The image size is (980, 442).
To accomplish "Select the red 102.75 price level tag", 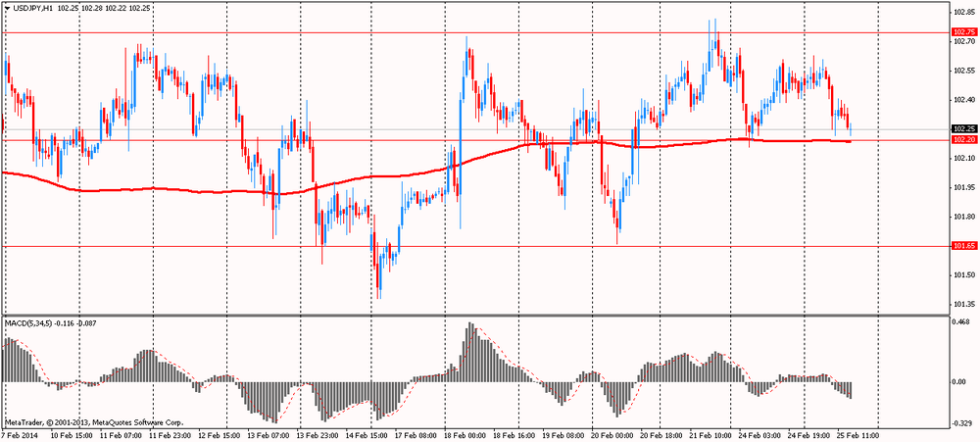I will coord(963,32).
